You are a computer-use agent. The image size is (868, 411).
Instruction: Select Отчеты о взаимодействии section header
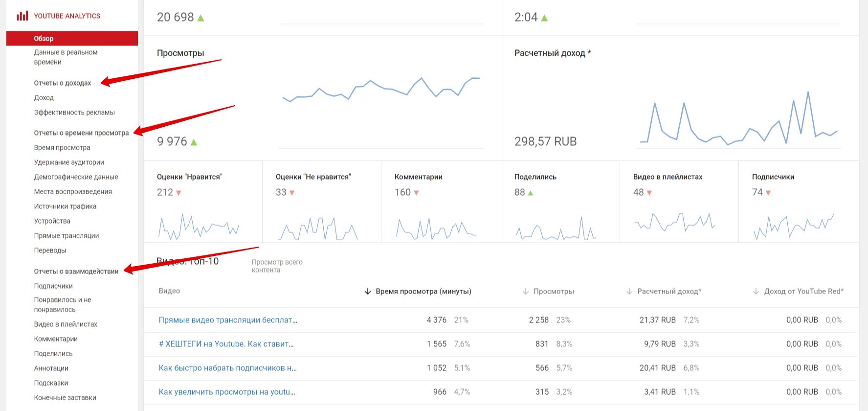76,272
